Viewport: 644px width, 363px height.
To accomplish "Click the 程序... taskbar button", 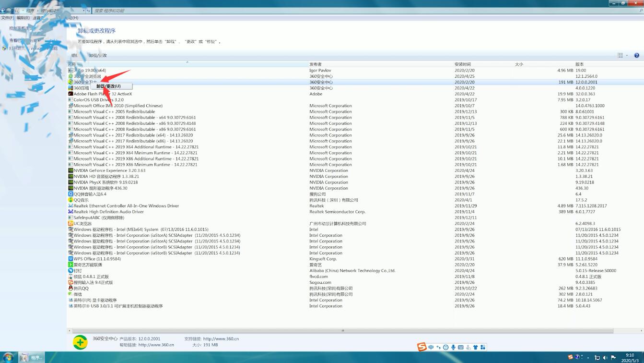I will (x=32, y=357).
